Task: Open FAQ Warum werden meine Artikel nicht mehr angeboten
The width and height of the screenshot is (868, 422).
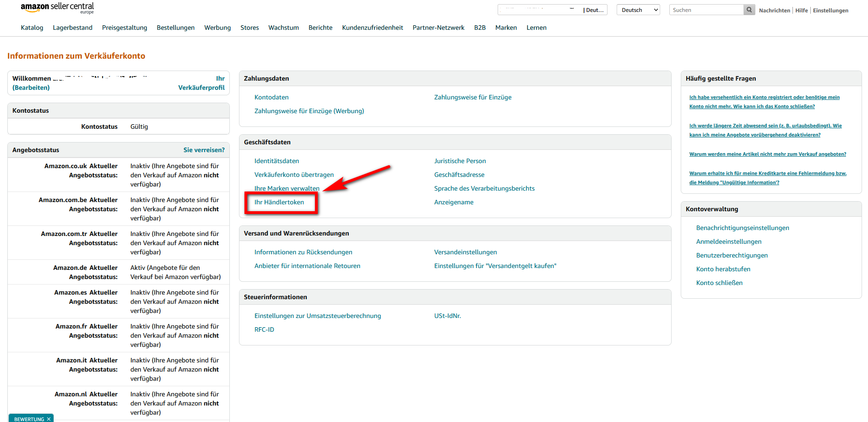Action: click(768, 154)
